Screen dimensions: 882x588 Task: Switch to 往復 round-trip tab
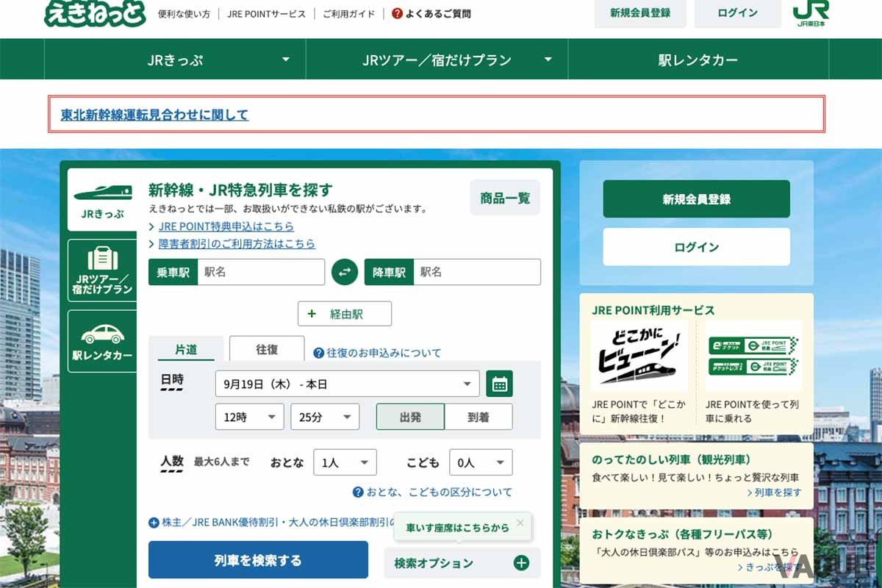point(267,349)
